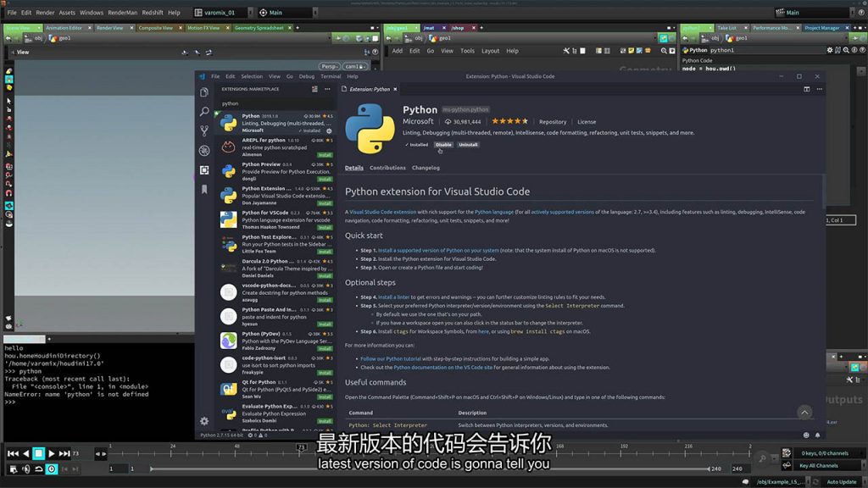Open VS Code Manage gear at sidebar bottom
This screenshot has height=488, width=868.
tap(204, 421)
